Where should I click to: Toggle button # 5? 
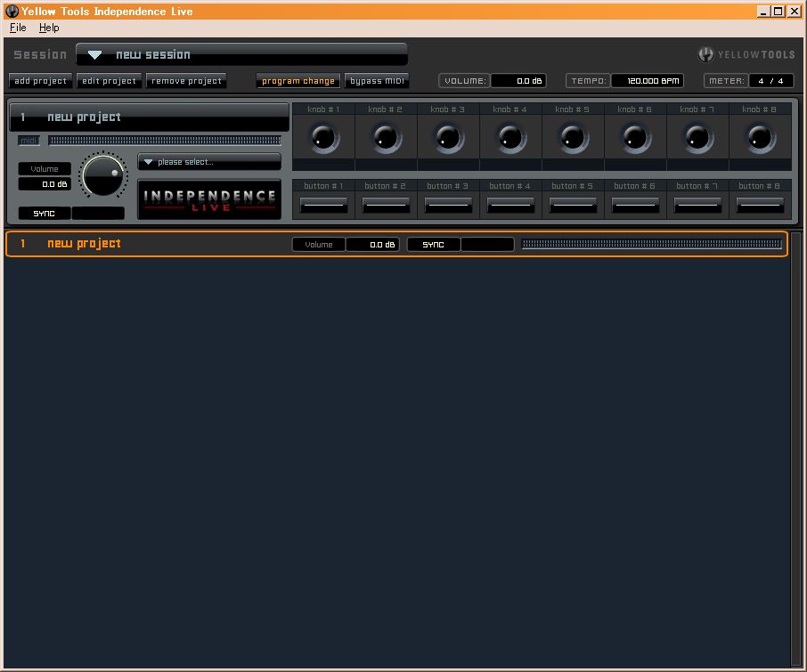[573, 205]
